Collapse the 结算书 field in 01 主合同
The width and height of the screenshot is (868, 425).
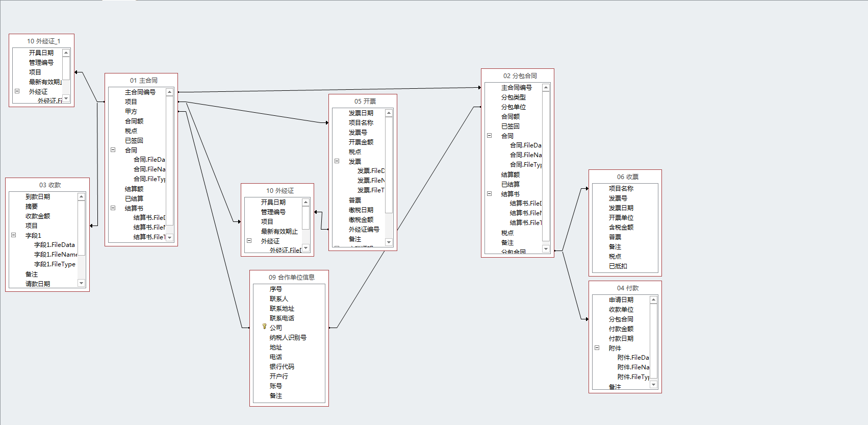point(113,208)
